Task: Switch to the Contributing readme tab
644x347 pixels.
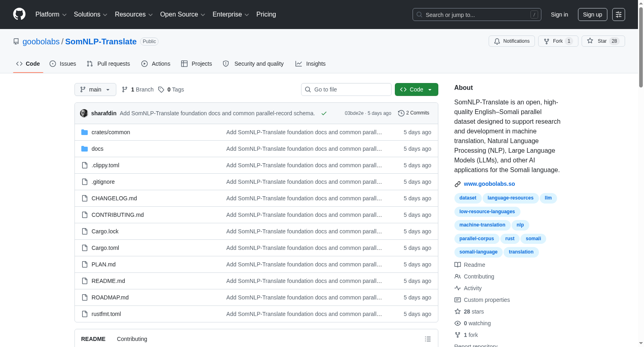Action: point(132,339)
